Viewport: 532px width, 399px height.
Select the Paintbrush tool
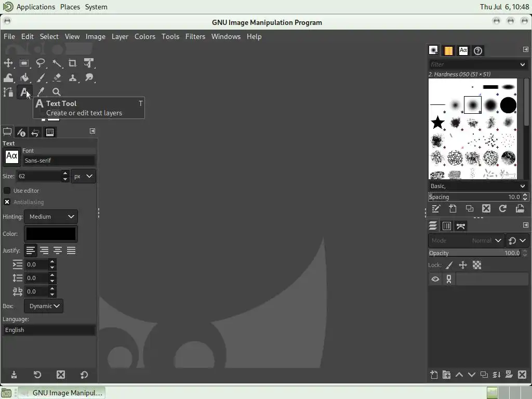pyautogui.click(x=41, y=78)
